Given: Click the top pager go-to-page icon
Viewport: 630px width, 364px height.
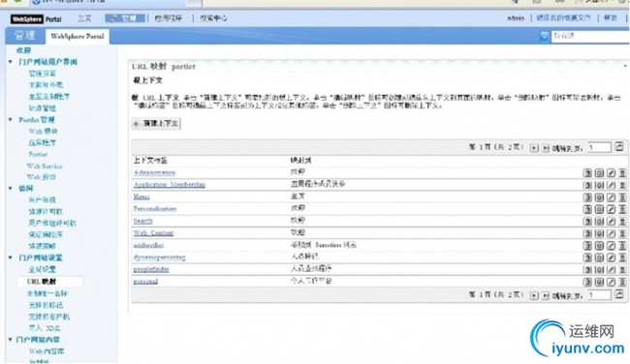Looking at the screenshot, I should tap(619, 147).
